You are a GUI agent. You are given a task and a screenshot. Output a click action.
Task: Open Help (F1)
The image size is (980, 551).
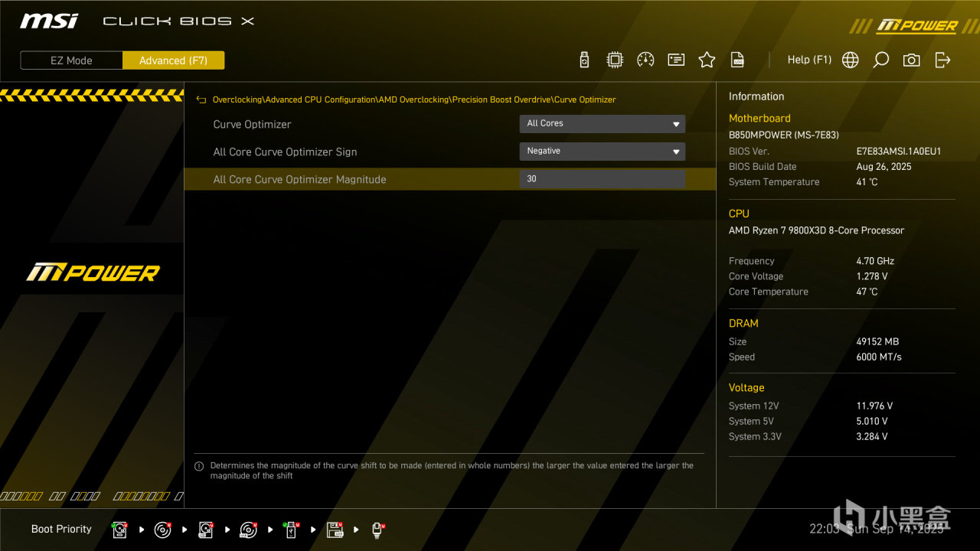point(809,60)
